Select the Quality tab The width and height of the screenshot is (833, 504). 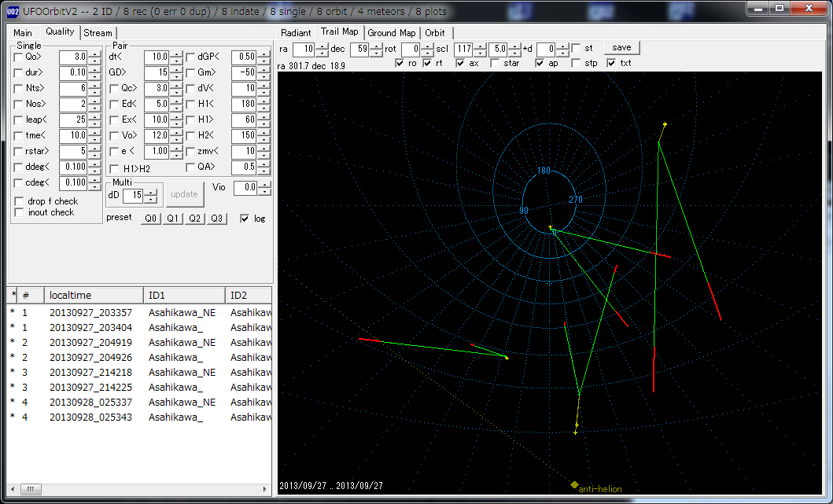(x=60, y=31)
